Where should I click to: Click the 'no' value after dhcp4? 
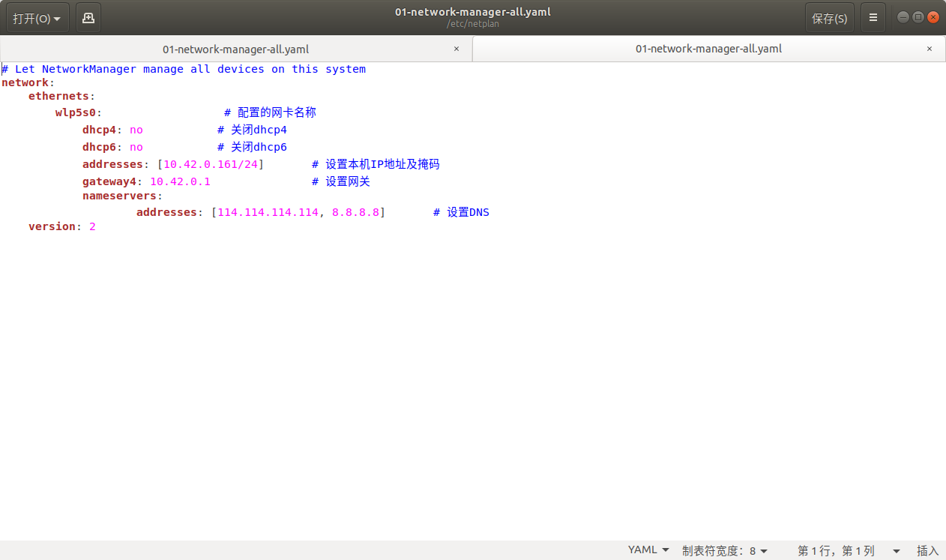coord(136,130)
